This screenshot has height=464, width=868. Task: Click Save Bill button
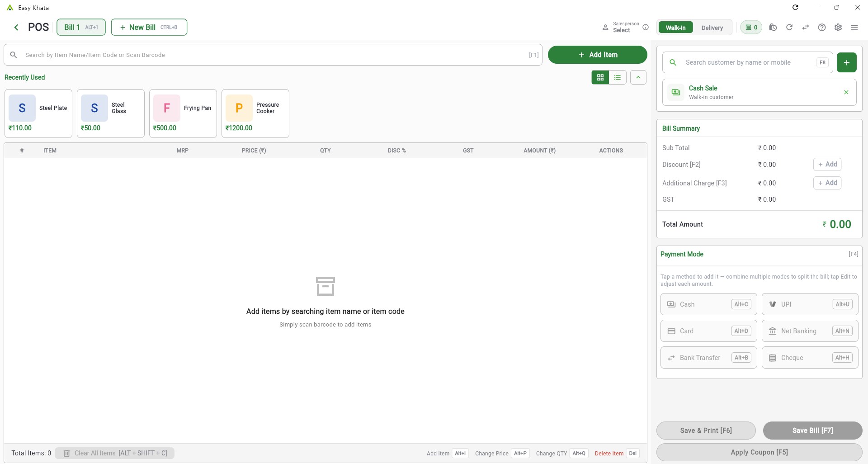tap(812, 431)
